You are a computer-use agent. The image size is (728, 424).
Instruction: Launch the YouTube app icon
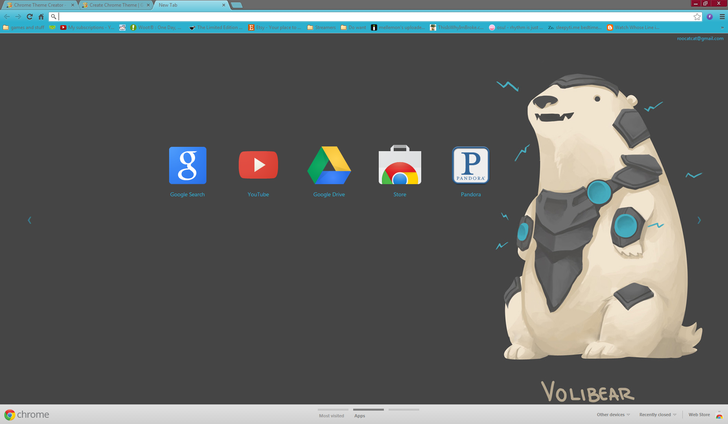coord(258,165)
